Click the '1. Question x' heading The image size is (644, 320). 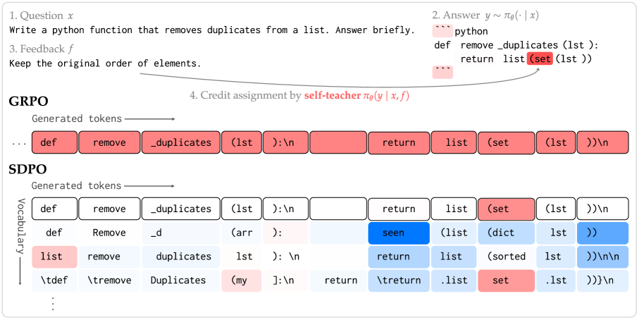coord(42,16)
